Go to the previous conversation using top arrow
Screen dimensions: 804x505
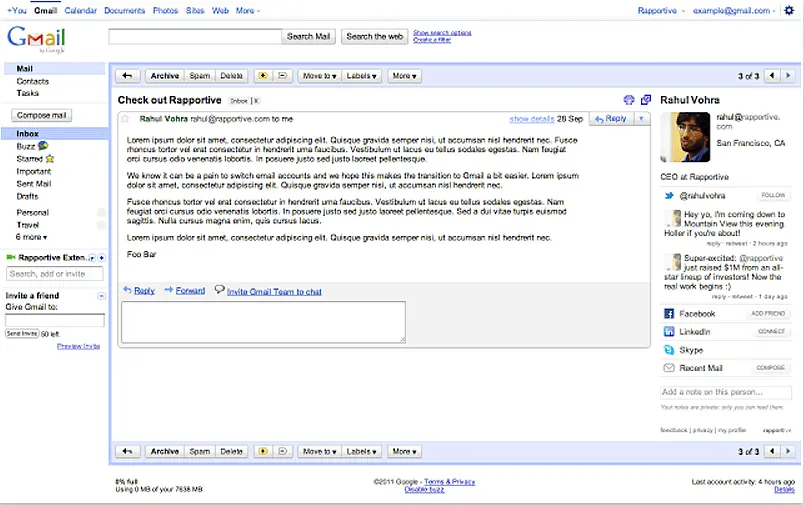771,76
